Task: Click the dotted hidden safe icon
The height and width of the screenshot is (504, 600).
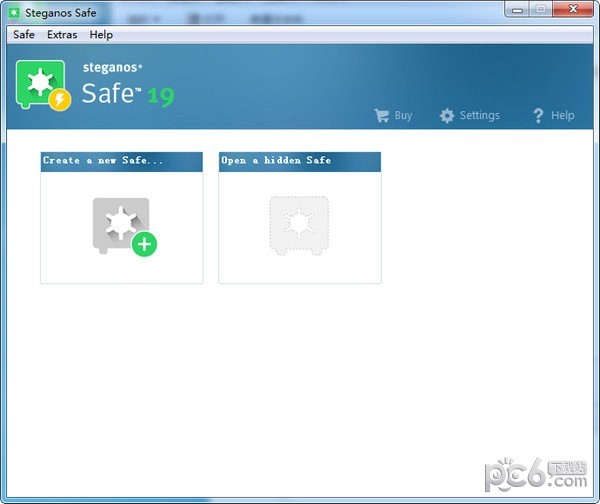Action: pyautogui.click(x=299, y=225)
